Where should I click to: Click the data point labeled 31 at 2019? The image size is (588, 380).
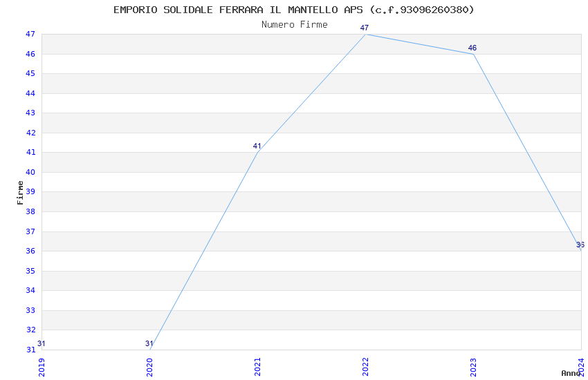click(42, 343)
